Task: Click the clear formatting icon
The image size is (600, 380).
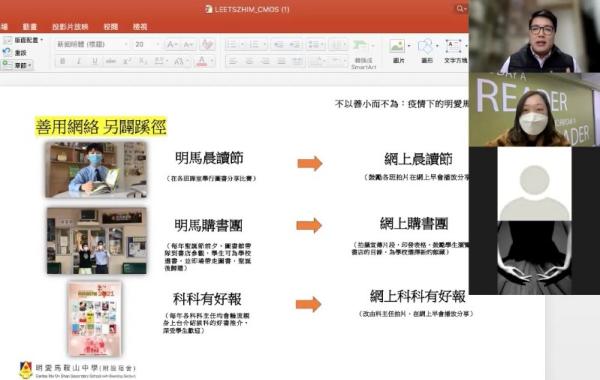Action: 207,44
